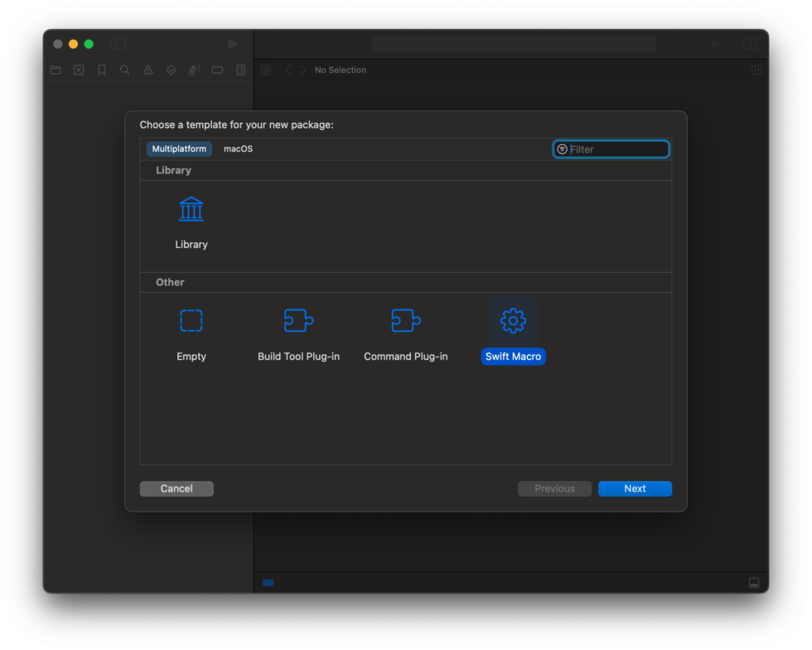Click the No Selection jump bar
Viewport: 812px width, 650px height.
click(341, 70)
